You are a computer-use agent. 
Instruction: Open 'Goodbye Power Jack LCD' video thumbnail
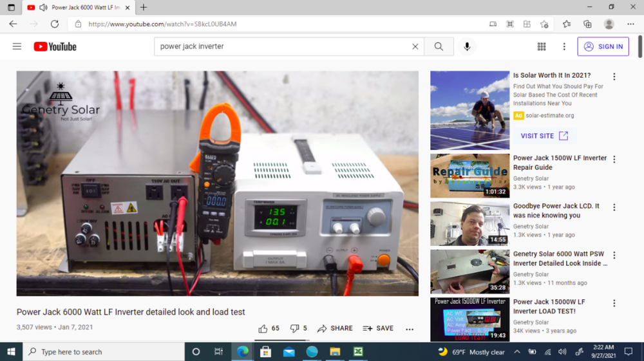(470, 224)
